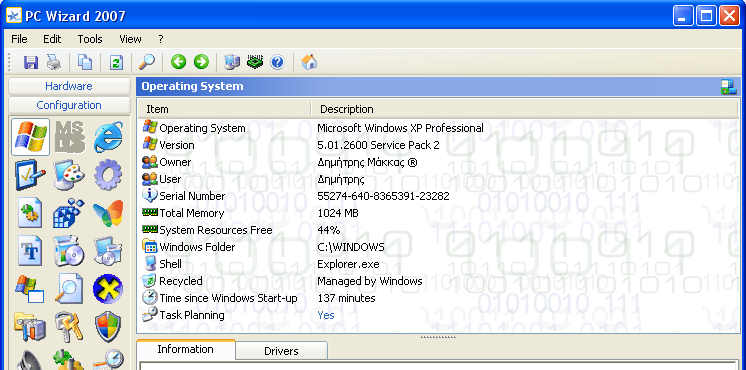746x370 pixels.
Task: Go forward with the green right arrow
Action: [201, 62]
